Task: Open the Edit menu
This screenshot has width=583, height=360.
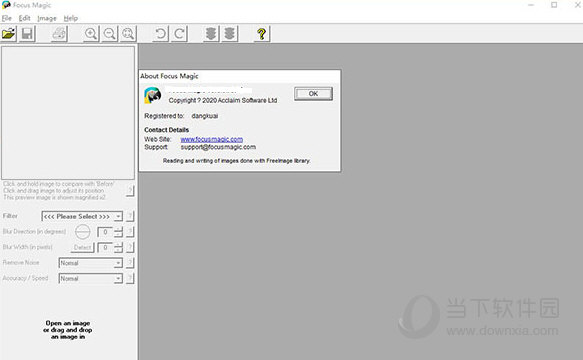Action: pos(25,18)
